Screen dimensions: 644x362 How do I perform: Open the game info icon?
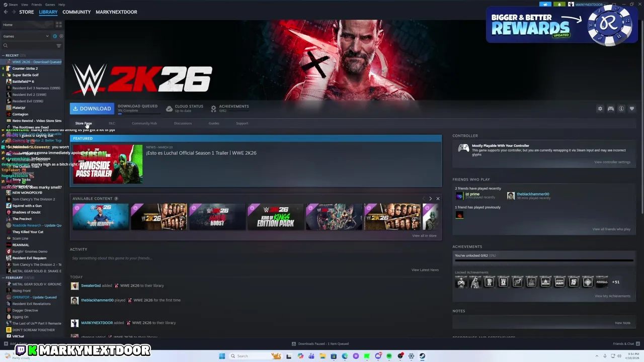click(x=621, y=109)
